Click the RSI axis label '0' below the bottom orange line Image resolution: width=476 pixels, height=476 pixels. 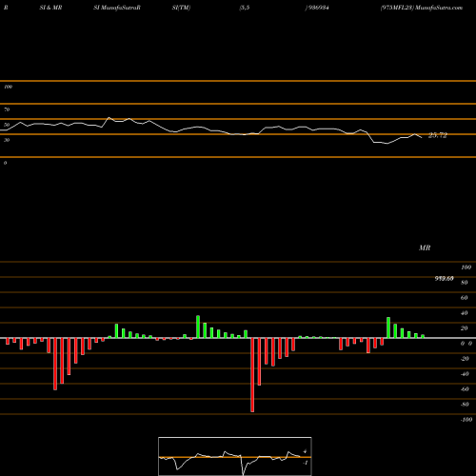[x=5, y=163]
